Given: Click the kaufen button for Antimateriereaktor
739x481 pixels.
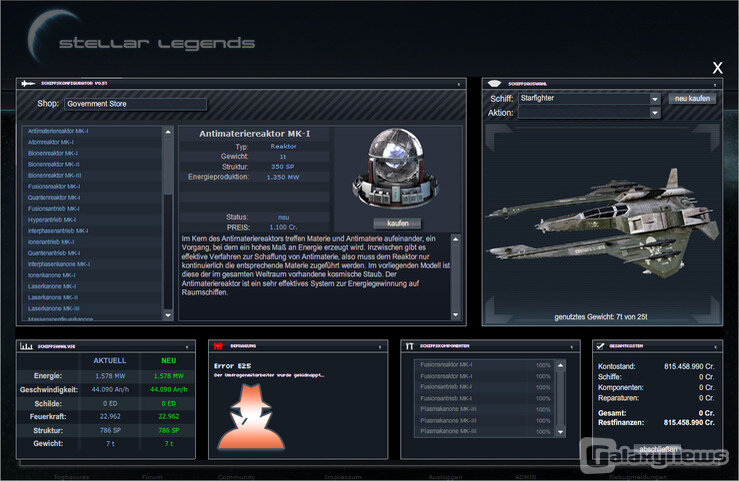Looking at the screenshot, I should click(397, 223).
